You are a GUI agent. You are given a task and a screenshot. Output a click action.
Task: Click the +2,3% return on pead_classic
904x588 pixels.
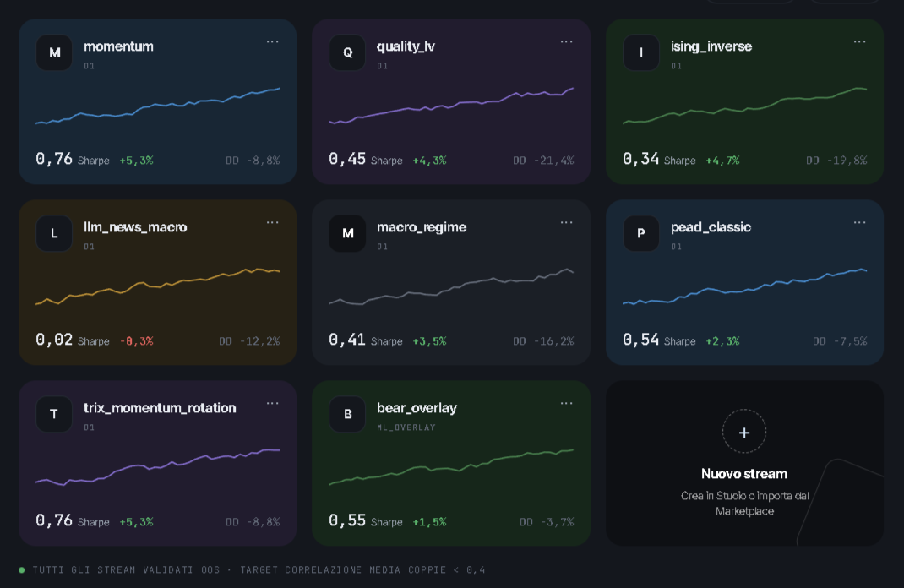point(722,341)
